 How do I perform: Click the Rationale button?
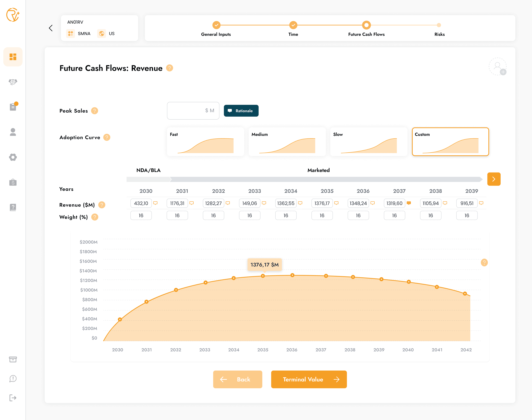coord(241,111)
